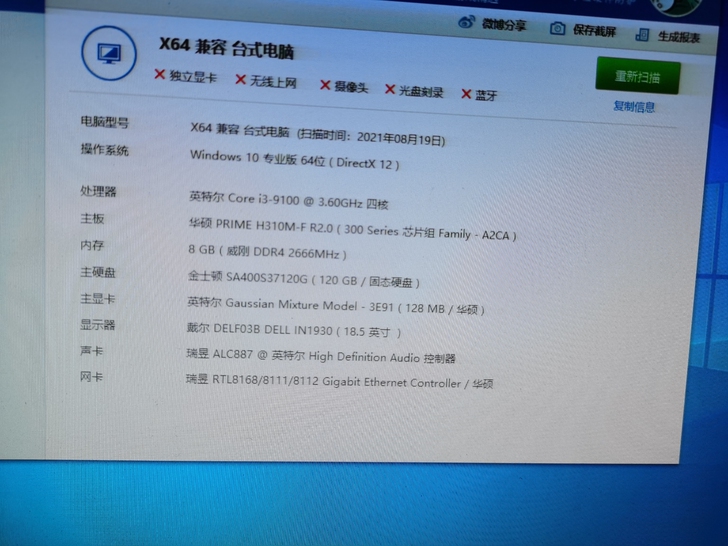Screen dimensions: 728x546
Task: Click the 瑞昱 ALC887 audio value
Action: pos(321,357)
